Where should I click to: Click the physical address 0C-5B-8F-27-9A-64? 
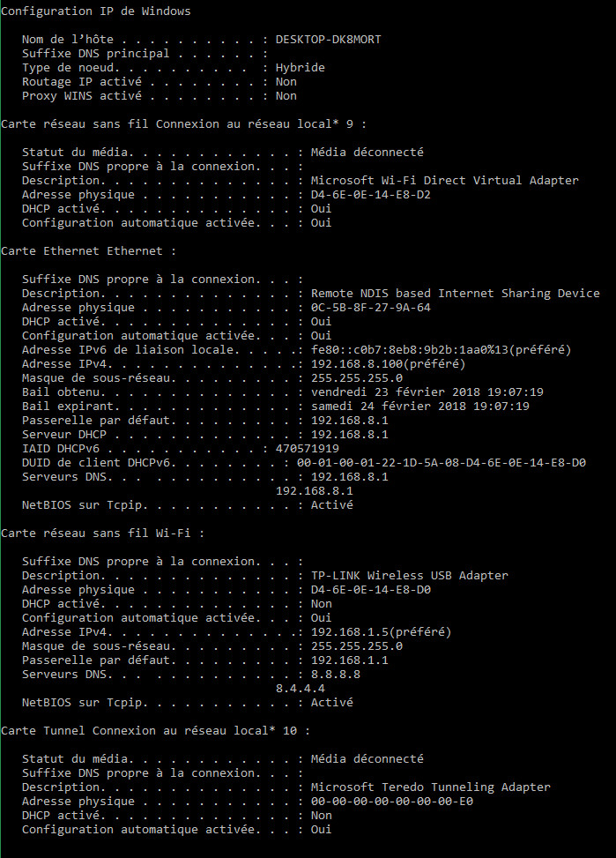(x=370, y=308)
